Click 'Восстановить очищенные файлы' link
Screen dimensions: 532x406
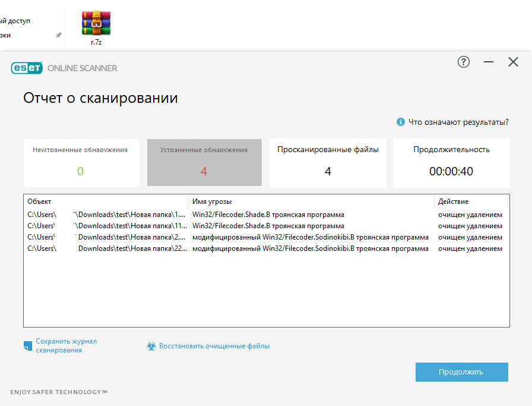point(214,346)
